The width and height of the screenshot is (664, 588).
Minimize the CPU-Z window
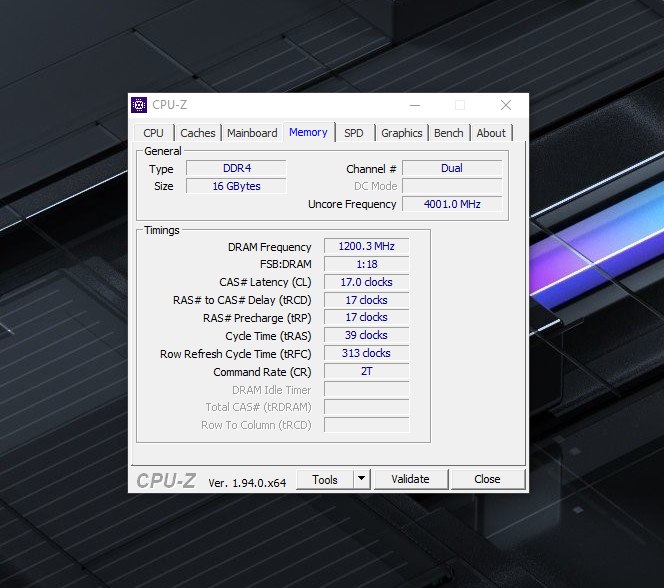tap(415, 105)
